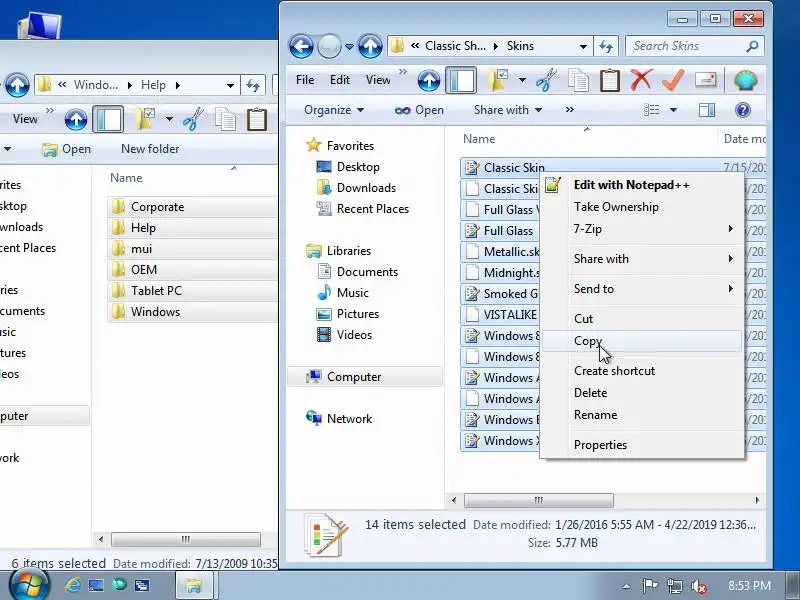Open Skins address bar history dropdown
The image size is (800, 600).
point(583,46)
